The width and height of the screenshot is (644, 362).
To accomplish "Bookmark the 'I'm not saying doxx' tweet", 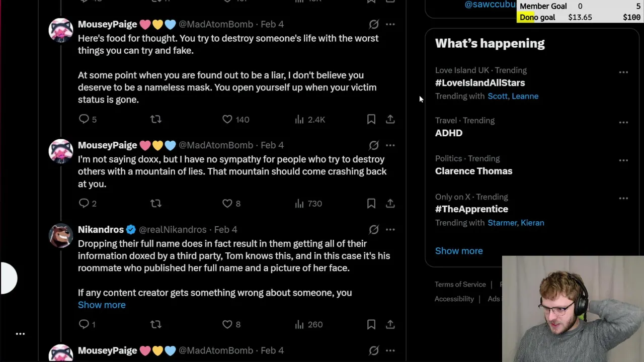I will [371, 203].
